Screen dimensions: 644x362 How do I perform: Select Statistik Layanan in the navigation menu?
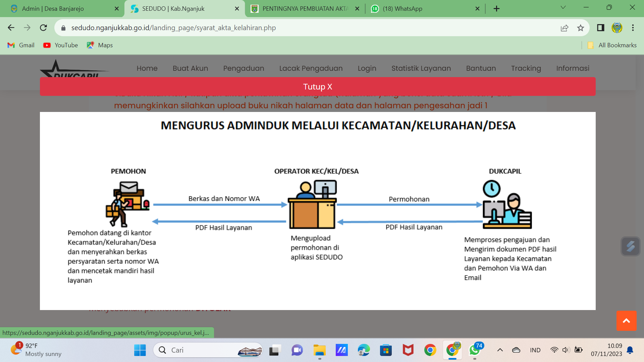coord(421,68)
